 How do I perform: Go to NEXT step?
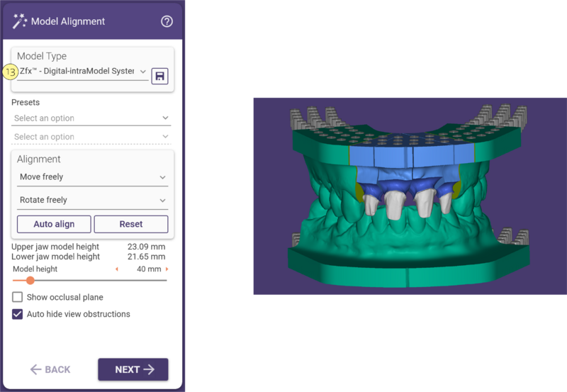(133, 369)
